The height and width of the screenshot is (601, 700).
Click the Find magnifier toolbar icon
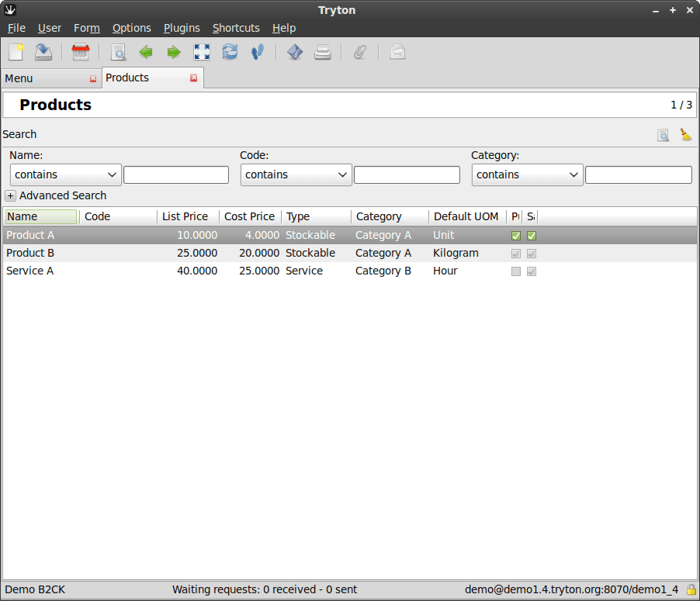(118, 52)
